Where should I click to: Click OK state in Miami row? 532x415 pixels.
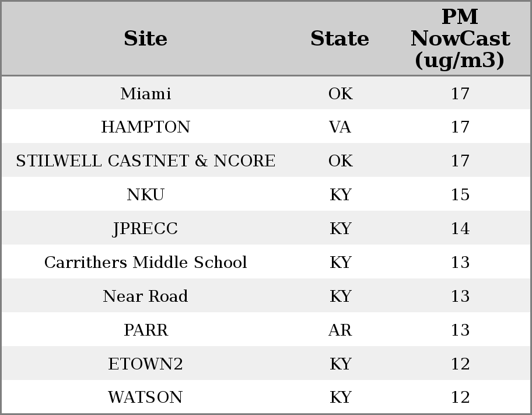tap(341, 93)
